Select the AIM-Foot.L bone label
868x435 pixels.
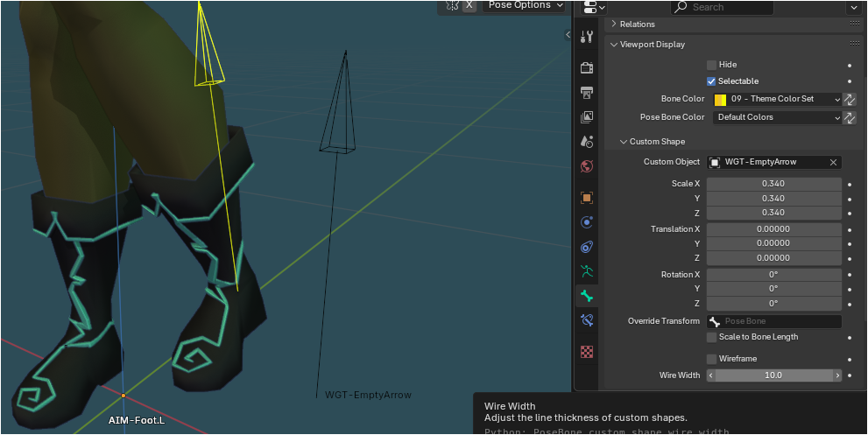pos(136,420)
